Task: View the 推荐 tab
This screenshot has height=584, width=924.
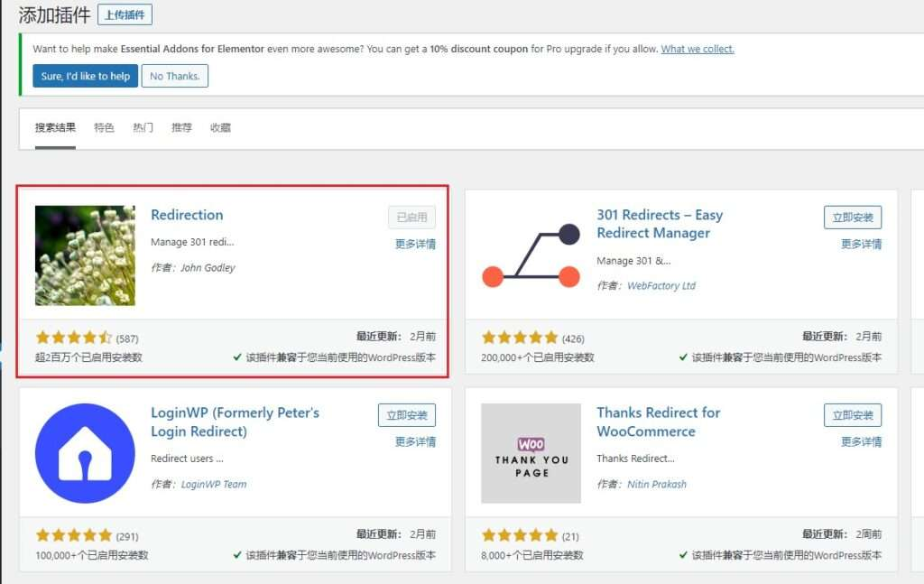Action: pyautogui.click(x=181, y=127)
